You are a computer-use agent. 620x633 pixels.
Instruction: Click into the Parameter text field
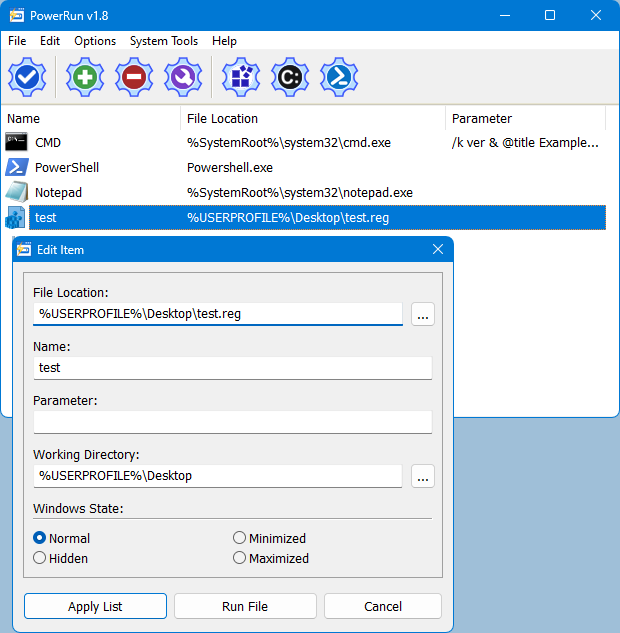pyautogui.click(x=232, y=422)
